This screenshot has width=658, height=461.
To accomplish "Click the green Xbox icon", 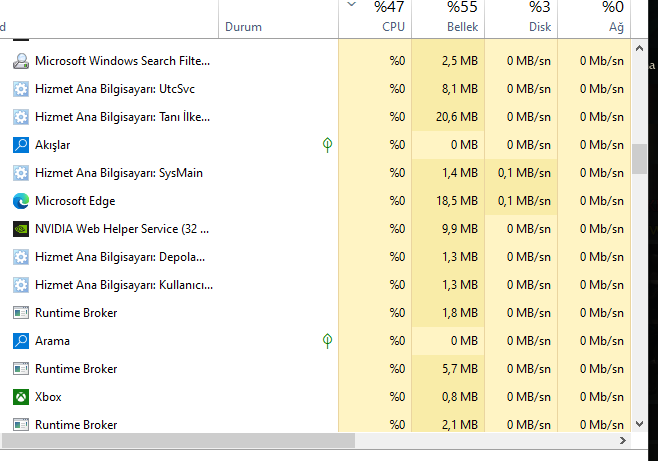I will click(21, 397).
